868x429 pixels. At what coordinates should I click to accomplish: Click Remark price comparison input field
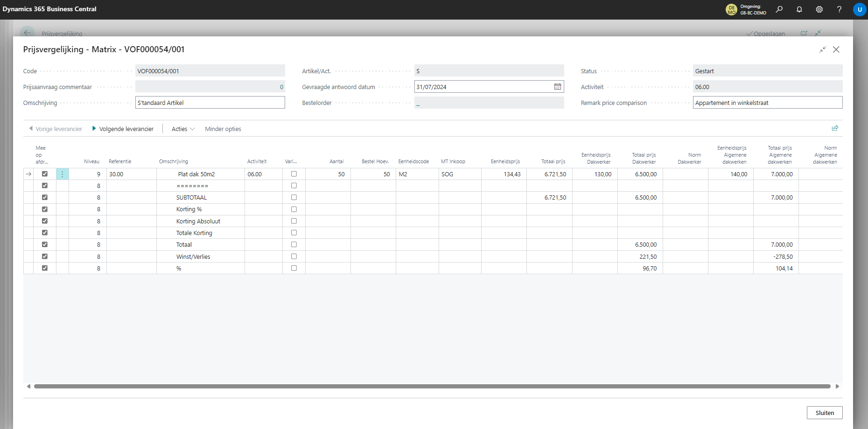(x=768, y=103)
